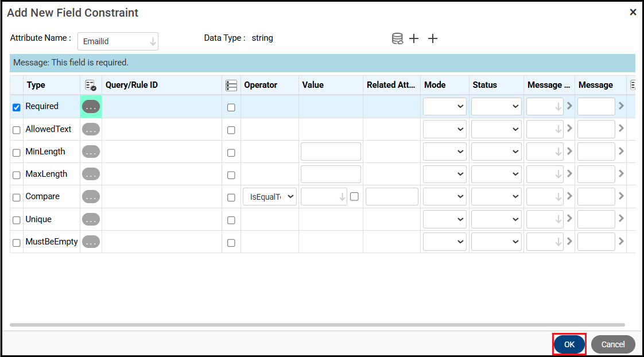644x357 pixels.
Task: Click the Message arrow in Required row
Action: pyautogui.click(x=621, y=106)
